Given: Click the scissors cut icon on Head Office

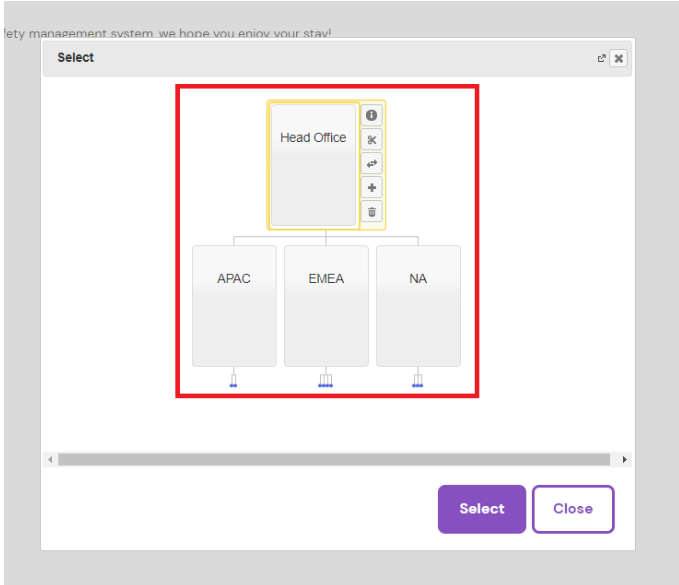Looking at the screenshot, I should click(371, 140).
